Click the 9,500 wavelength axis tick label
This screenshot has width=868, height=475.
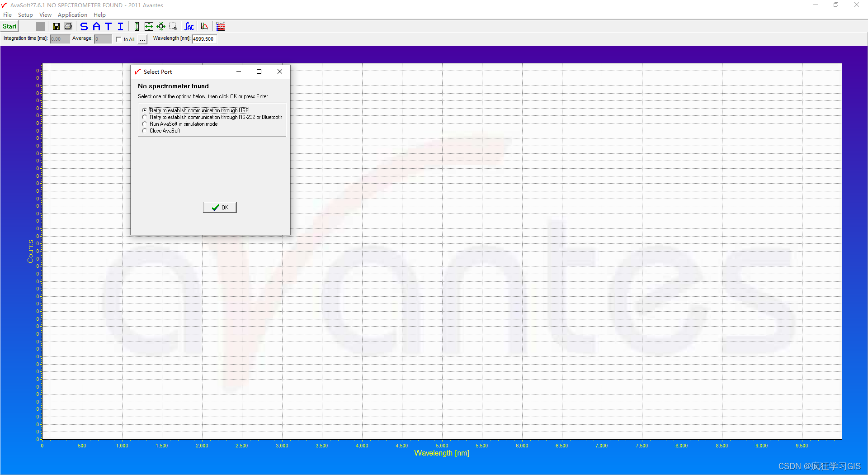802,446
